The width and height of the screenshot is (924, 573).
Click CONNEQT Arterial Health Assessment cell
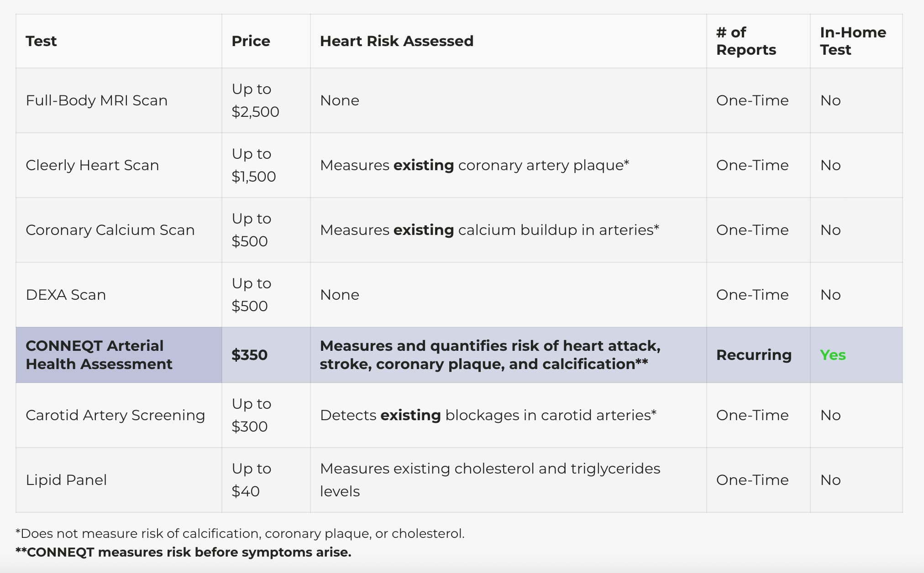point(99,355)
